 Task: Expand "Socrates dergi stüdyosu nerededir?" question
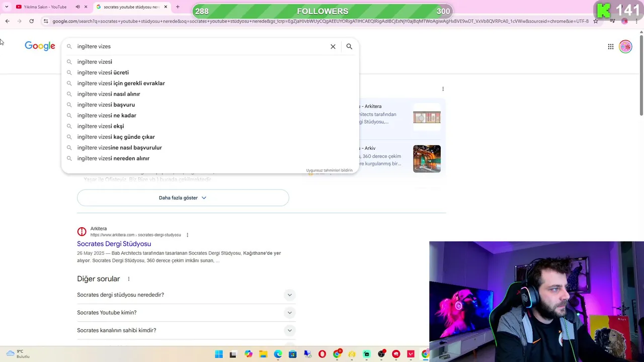tap(186, 295)
